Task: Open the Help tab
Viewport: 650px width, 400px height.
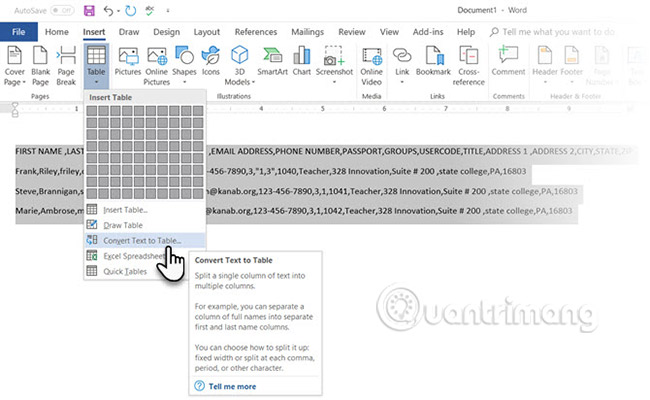Action: [x=466, y=32]
